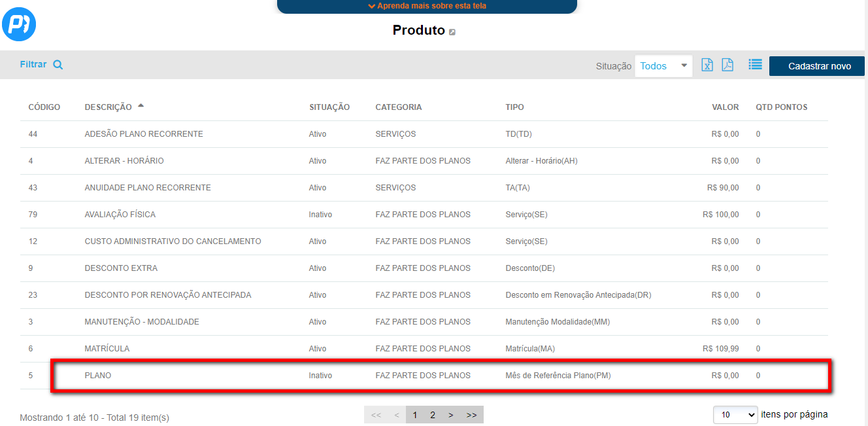Open the list view columns icon
This screenshot has width=868, height=426.
(x=755, y=65)
